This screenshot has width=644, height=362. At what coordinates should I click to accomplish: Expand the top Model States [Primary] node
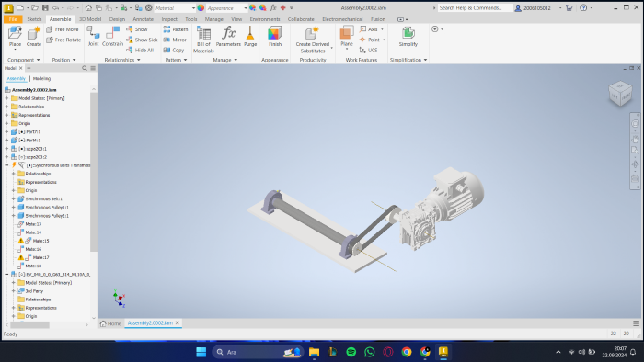[x=6, y=98]
